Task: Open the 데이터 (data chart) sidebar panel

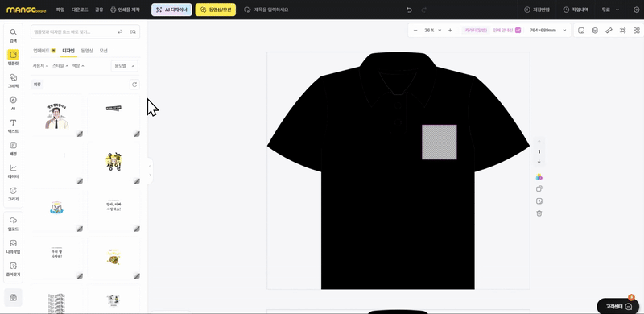Action: (x=13, y=171)
